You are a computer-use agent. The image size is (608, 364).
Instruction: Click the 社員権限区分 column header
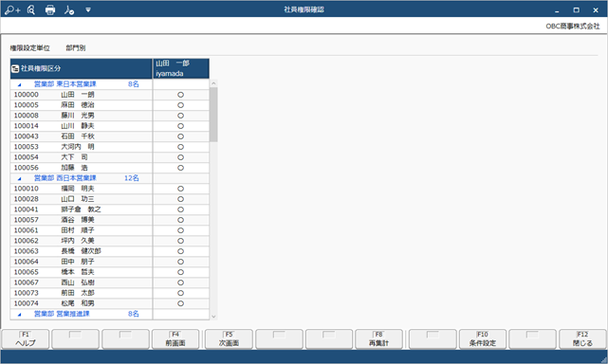tap(82, 68)
